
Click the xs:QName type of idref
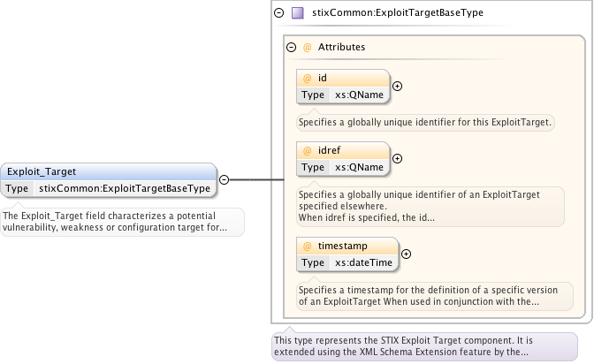pos(359,167)
